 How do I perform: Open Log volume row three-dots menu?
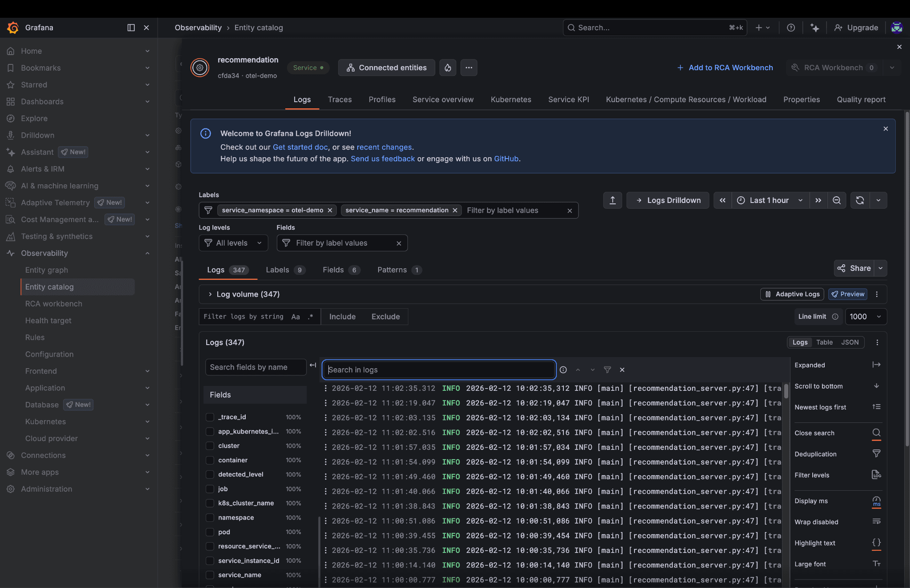coord(877,294)
